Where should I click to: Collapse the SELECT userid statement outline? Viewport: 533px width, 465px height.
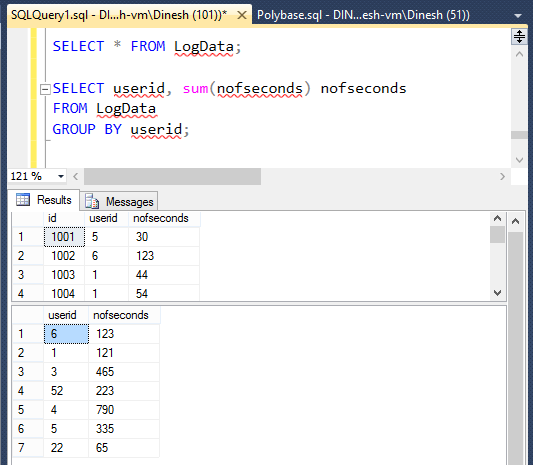(45, 89)
